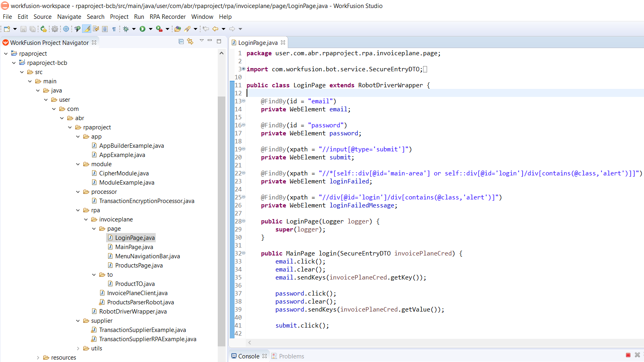Expand the utils folder
Image resolution: width=644 pixels, height=362 pixels.
coord(78,348)
